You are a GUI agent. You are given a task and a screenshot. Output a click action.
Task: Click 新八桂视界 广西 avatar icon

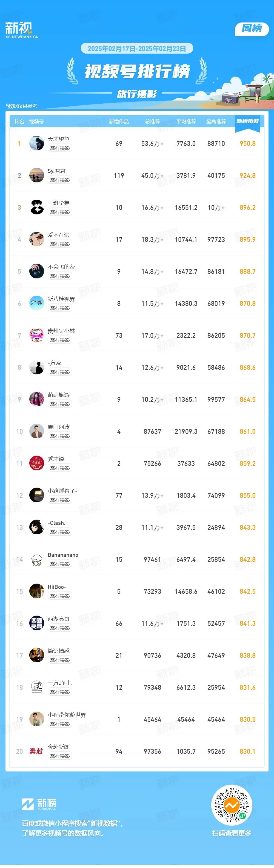[x=37, y=303]
